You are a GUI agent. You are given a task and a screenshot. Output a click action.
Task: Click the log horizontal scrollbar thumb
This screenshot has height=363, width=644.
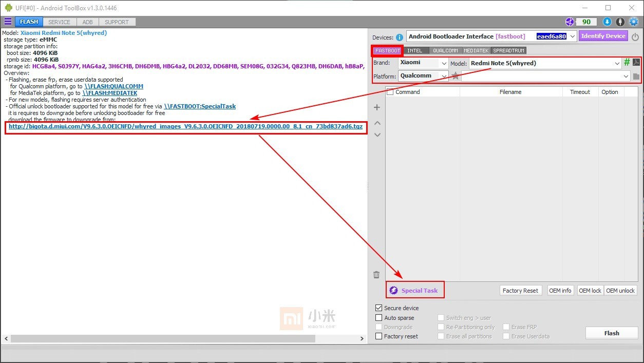tap(163, 339)
